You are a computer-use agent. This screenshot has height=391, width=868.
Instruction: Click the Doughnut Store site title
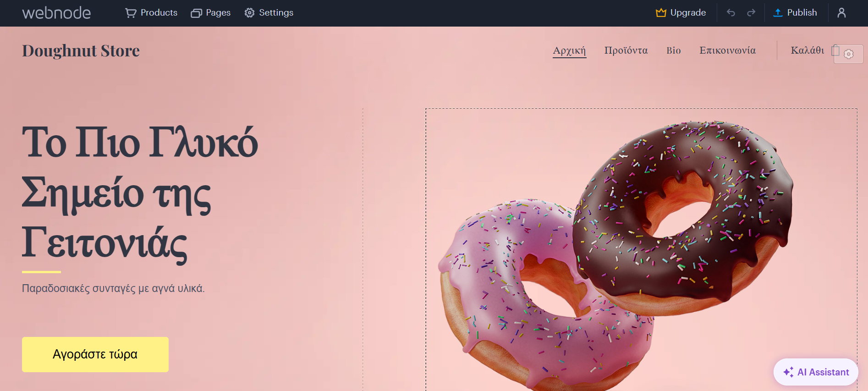(81, 50)
